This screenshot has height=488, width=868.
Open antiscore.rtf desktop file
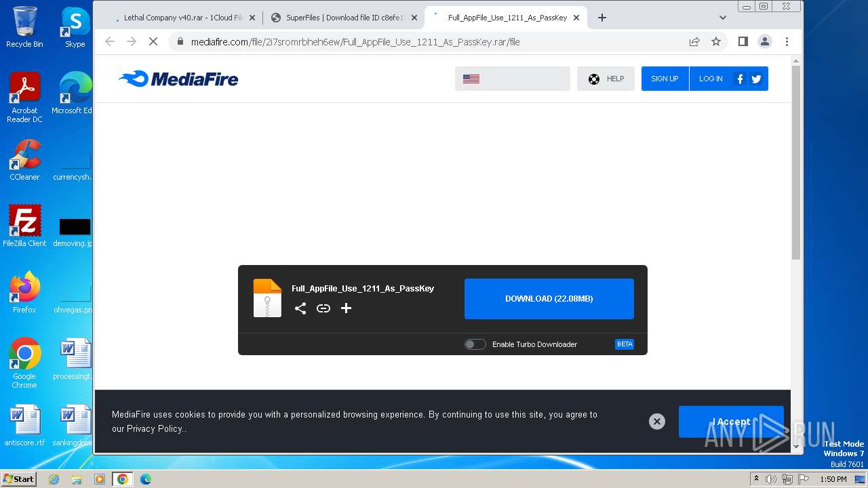tap(24, 425)
